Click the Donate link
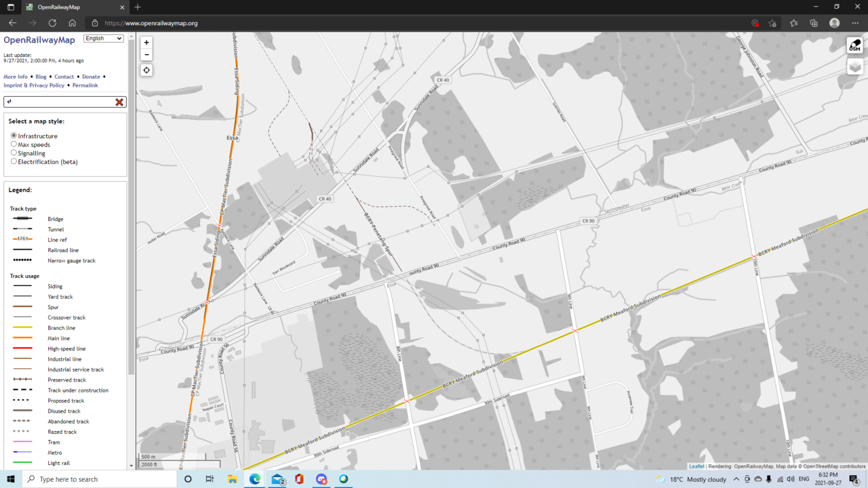The height and width of the screenshot is (488, 868). tap(91, 77)
